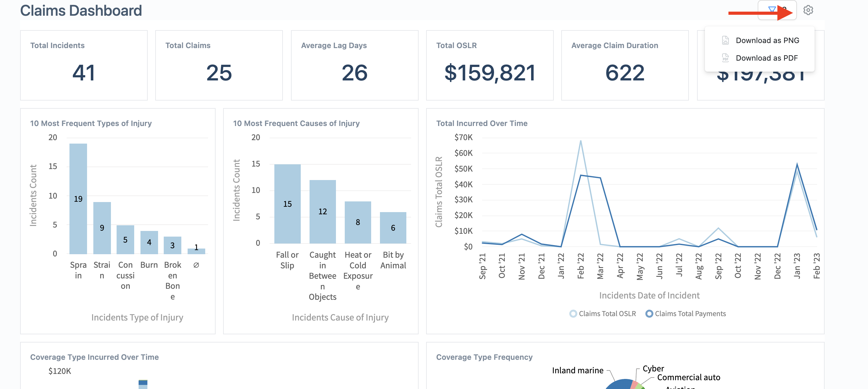
Task: Click the Coverage Type Frequency chart title
Action: point(484,357)
